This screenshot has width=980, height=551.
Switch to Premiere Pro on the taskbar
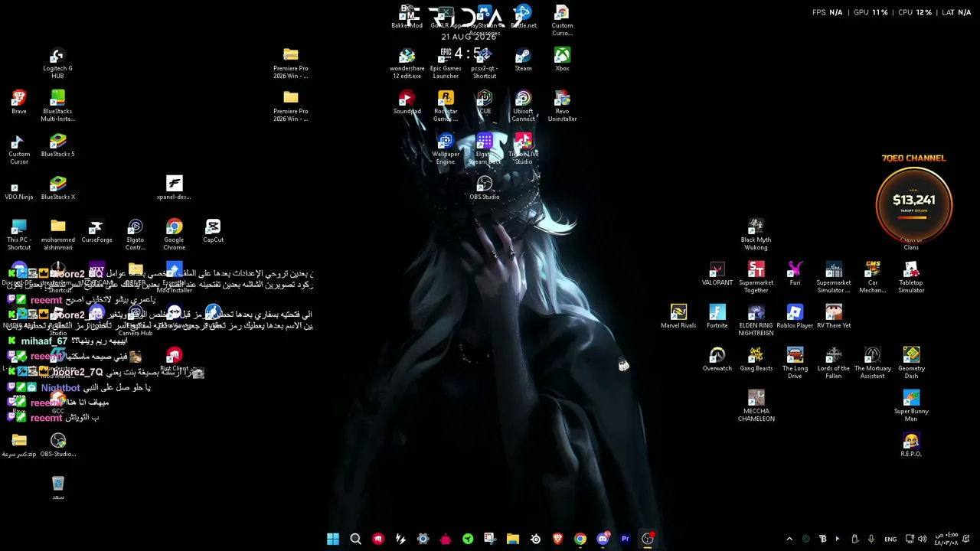click(626, 539)
